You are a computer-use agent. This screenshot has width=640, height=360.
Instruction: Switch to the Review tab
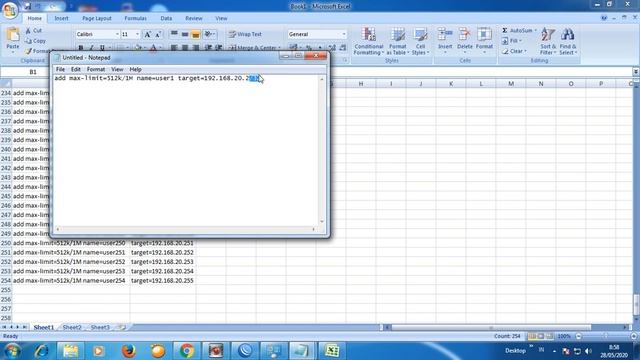[x=193, y=18]
